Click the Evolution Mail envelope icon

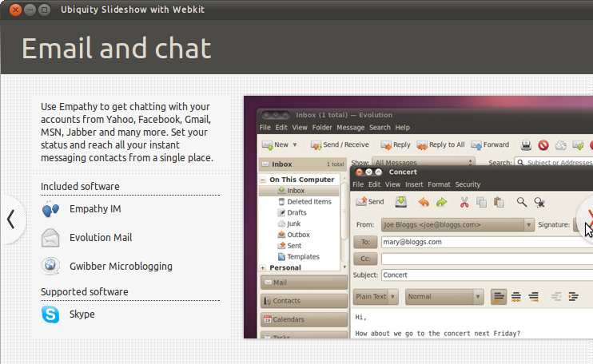pyautogui.click(x=50, y=238)
